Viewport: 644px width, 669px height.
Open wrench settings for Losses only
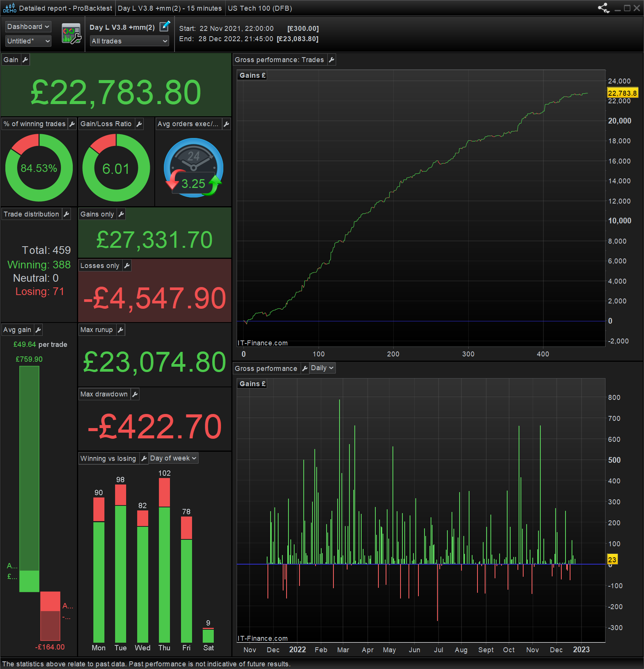coord(127,266)
